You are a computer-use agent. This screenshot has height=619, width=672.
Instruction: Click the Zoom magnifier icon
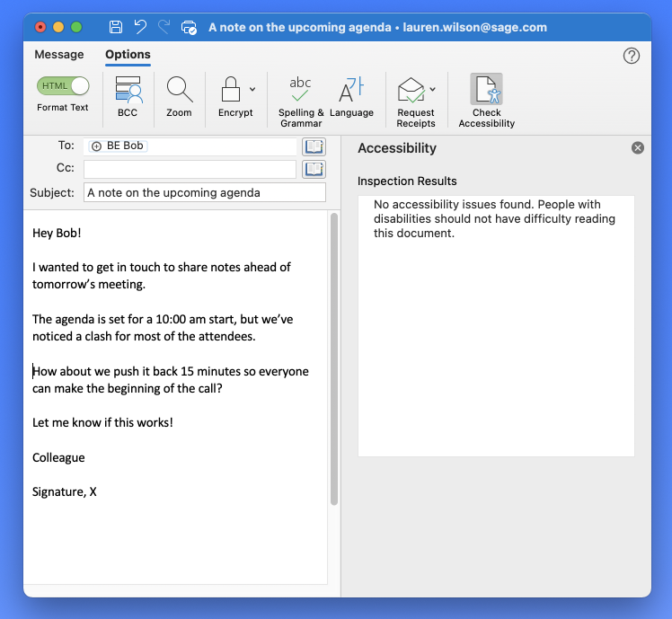coord(179,91)
